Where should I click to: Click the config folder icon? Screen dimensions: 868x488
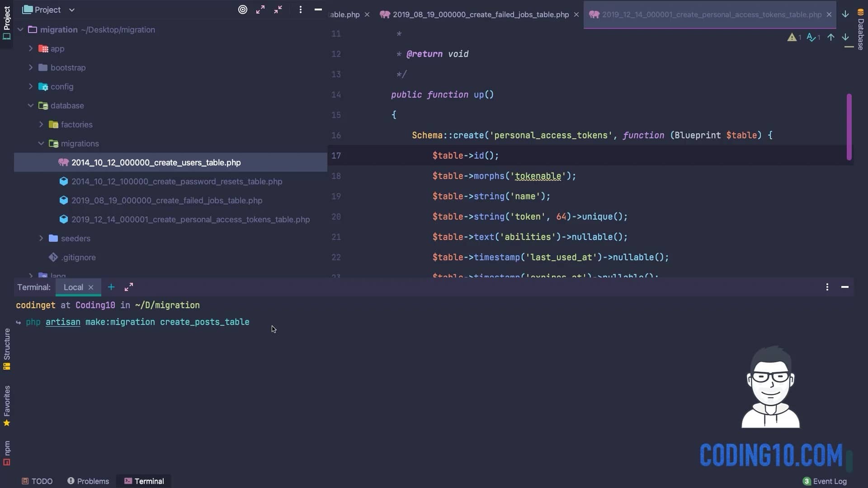[x=43, y=86]
